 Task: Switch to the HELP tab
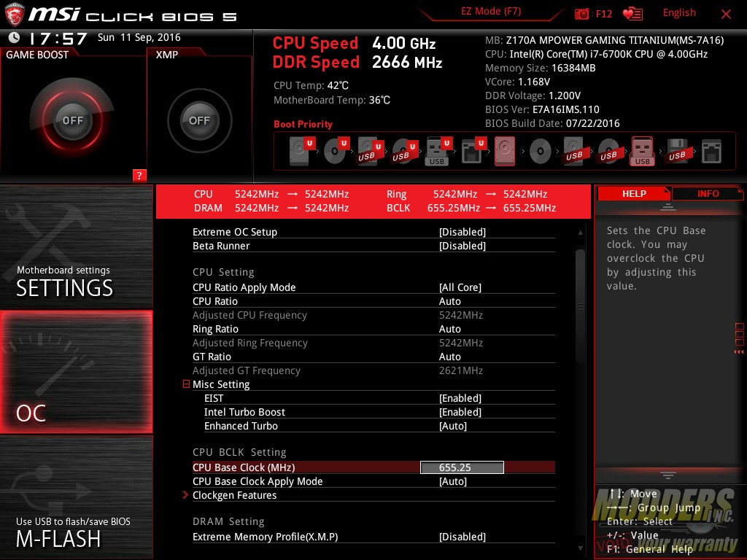click(x=634, y=194)
